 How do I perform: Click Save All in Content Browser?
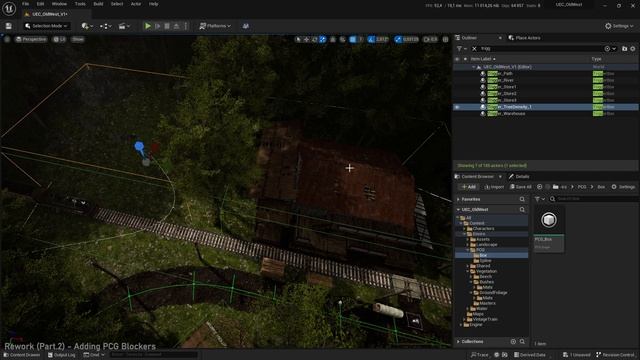[x=520, y=187]
